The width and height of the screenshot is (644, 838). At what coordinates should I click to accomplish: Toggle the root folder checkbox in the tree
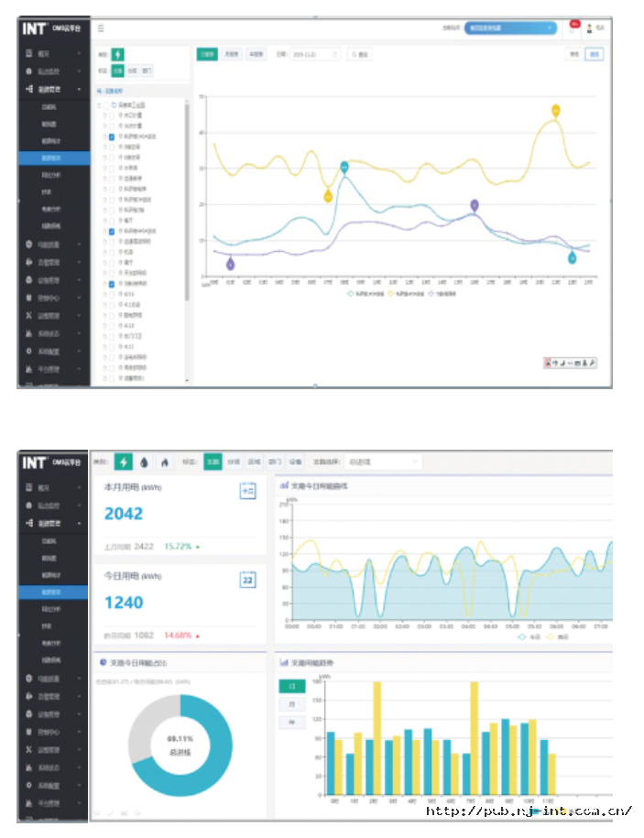tap(105, 105)
